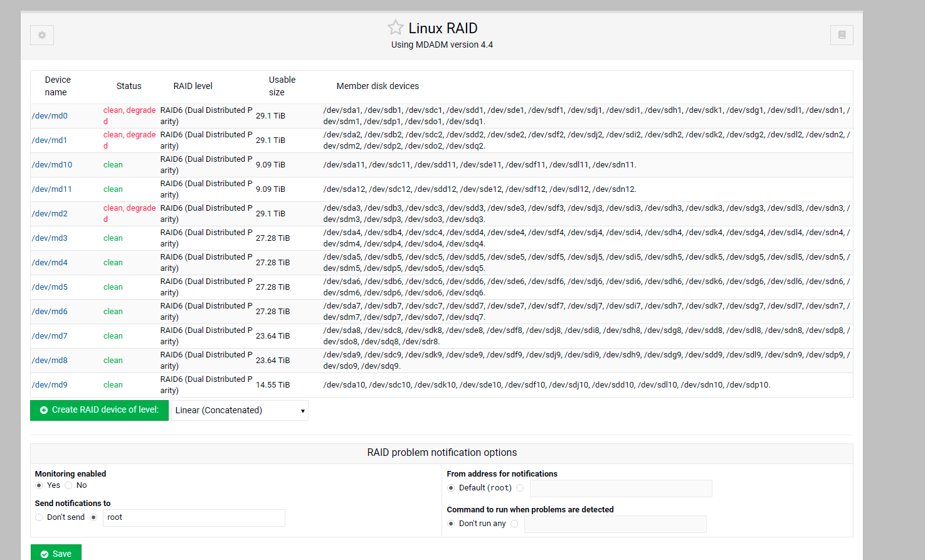Select Yes for Monitoring enabled
Image resolution: width=925 pixels, height=560 pixels.
[39, 485]
